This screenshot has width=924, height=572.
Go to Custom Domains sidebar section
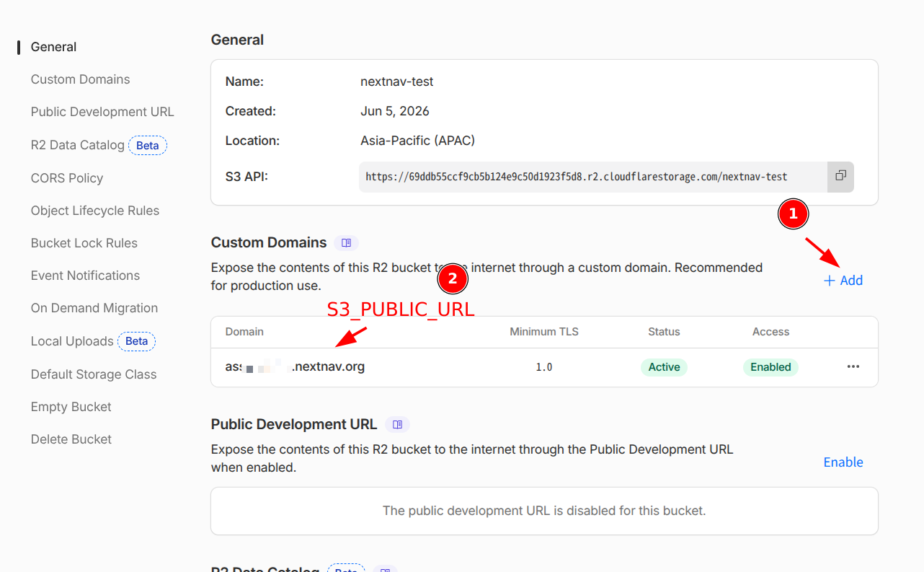click(x=81, y=79)
